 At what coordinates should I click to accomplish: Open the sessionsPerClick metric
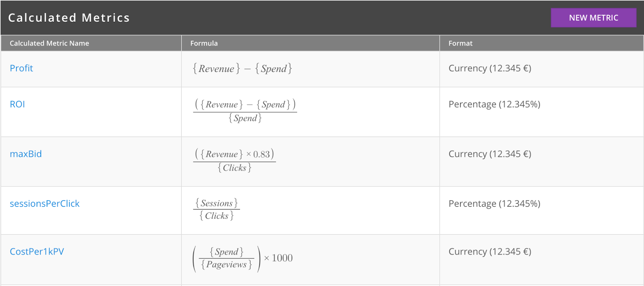[45, 204]
